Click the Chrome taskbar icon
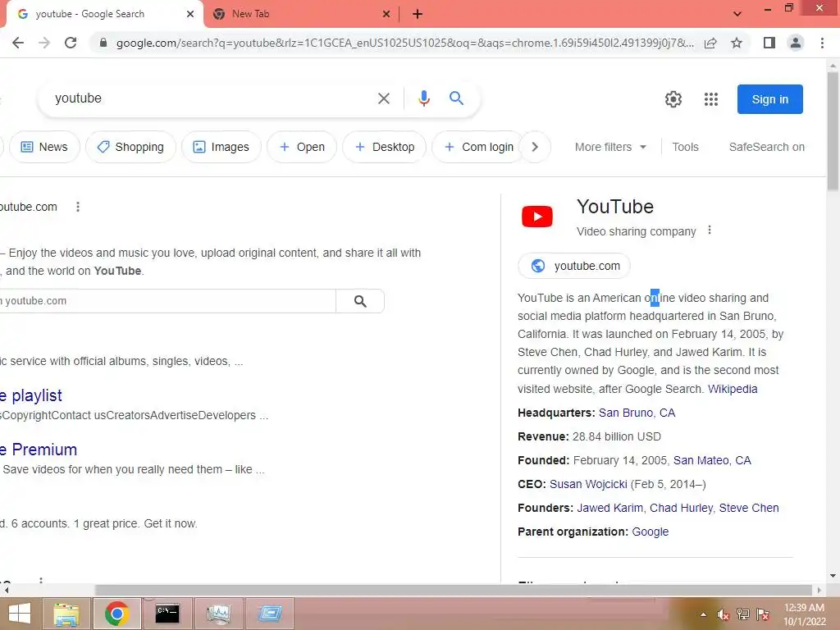The height and width of the screenshot is (630, 840). 116,614
